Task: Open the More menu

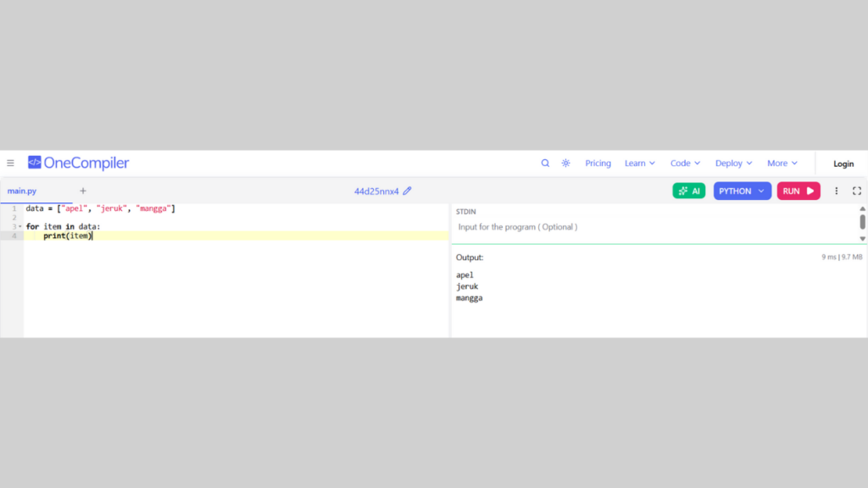Action: point(782,164)
